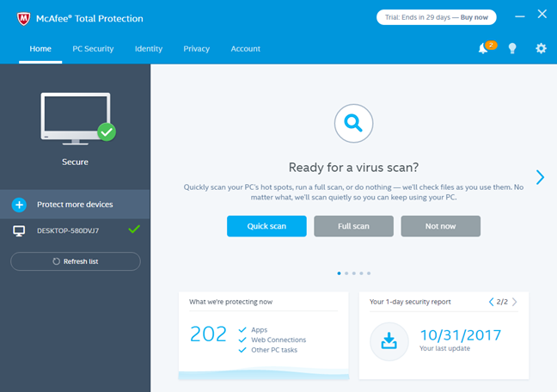Select the third carousel dot
The width and height of the screenshot is (557, 392).
click(x=354, y=273)
